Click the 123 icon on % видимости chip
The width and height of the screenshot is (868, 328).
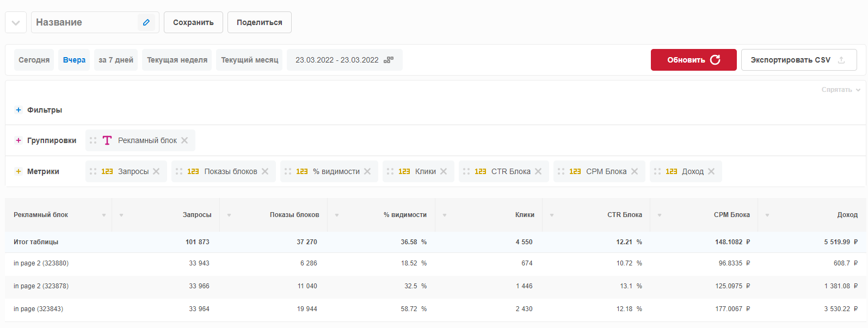pos(302,171)
